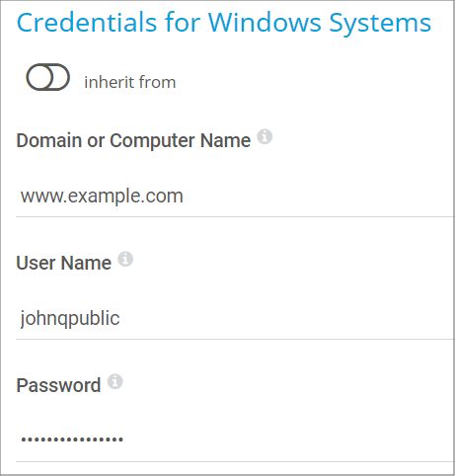Show the User Name info tooltip icon
This screenshot has height=476, width=455.
[x=125, y=259]
